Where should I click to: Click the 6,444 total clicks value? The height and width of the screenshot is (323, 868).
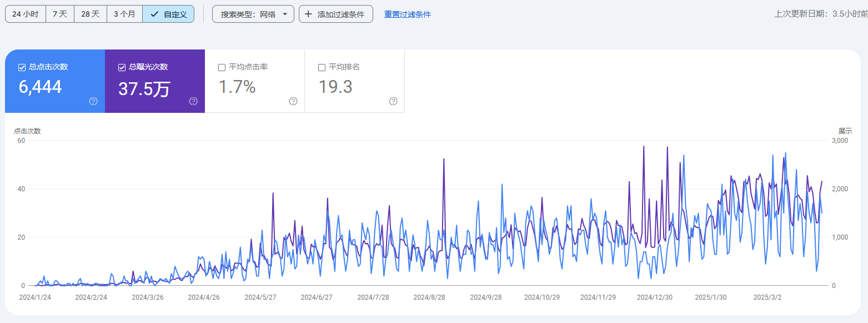click(40, 87)
